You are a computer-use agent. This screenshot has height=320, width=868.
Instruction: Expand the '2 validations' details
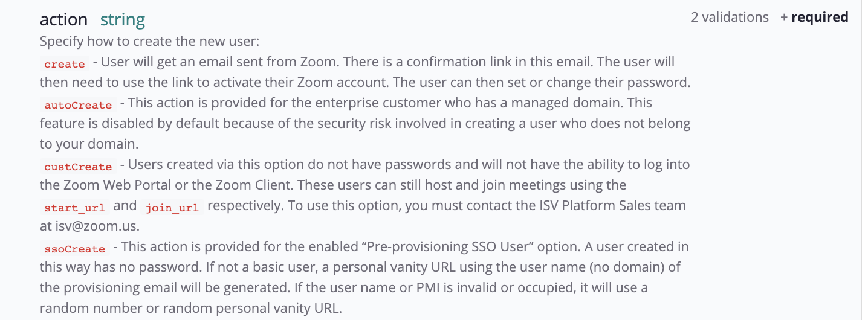click(730, 18)
